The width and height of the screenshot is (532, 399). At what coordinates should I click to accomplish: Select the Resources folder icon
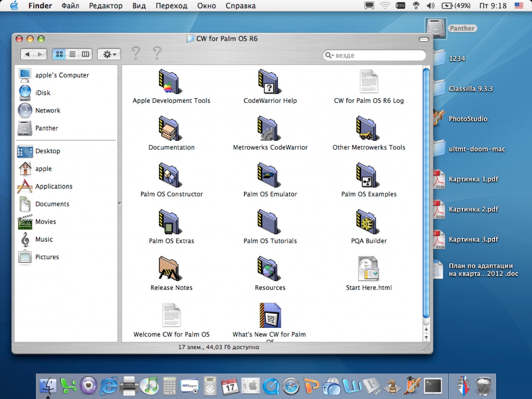coord(269,269)
